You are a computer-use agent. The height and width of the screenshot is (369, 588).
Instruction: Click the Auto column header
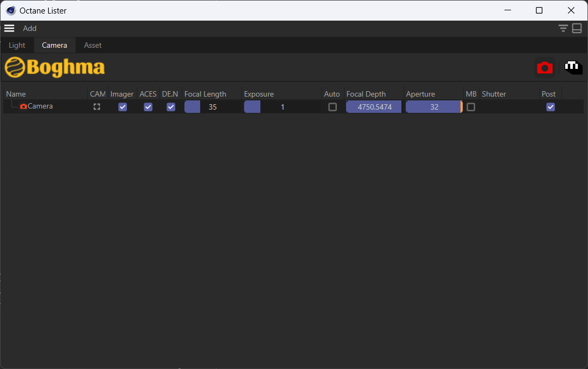[332, 94]
